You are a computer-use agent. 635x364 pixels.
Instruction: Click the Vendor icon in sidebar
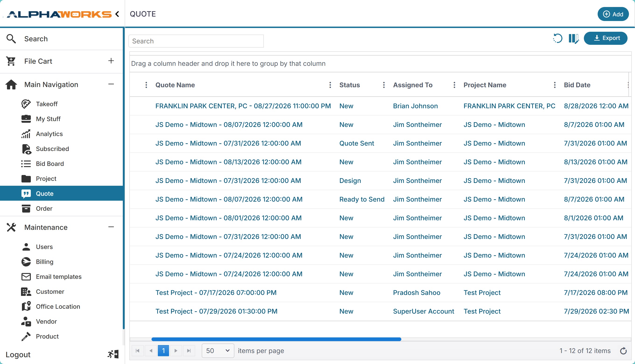point(26,322)
